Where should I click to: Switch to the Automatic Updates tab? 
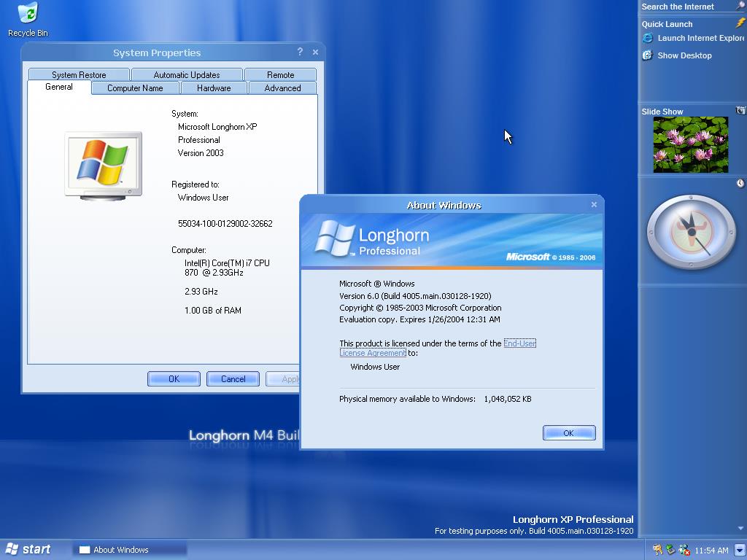187,75
